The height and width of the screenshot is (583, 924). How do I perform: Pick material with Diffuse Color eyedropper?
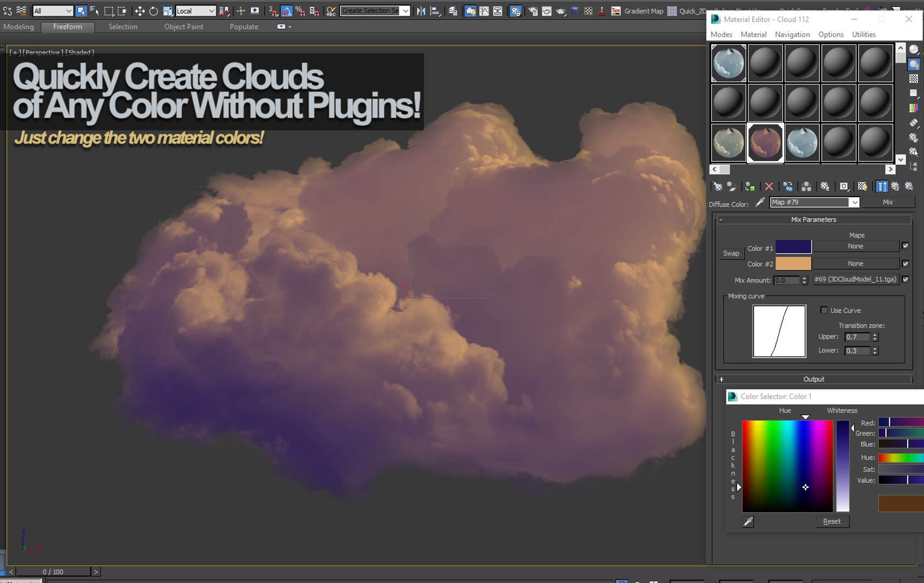pos(760,202)
